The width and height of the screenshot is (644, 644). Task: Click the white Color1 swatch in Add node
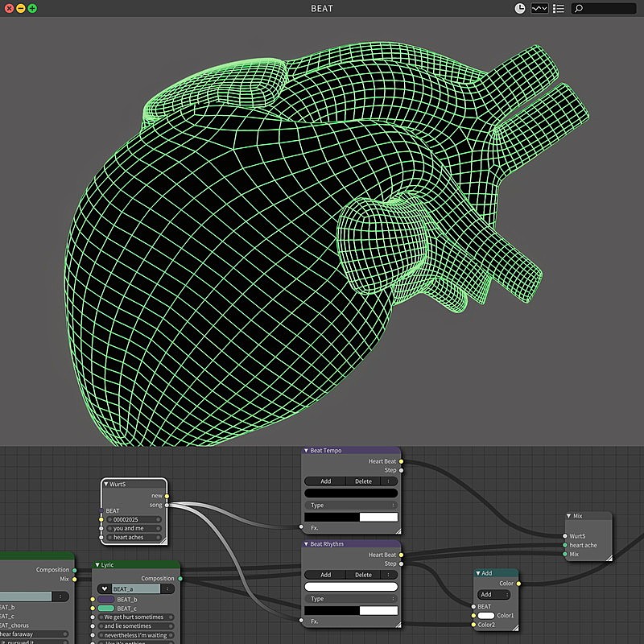[x=486, y=616]
